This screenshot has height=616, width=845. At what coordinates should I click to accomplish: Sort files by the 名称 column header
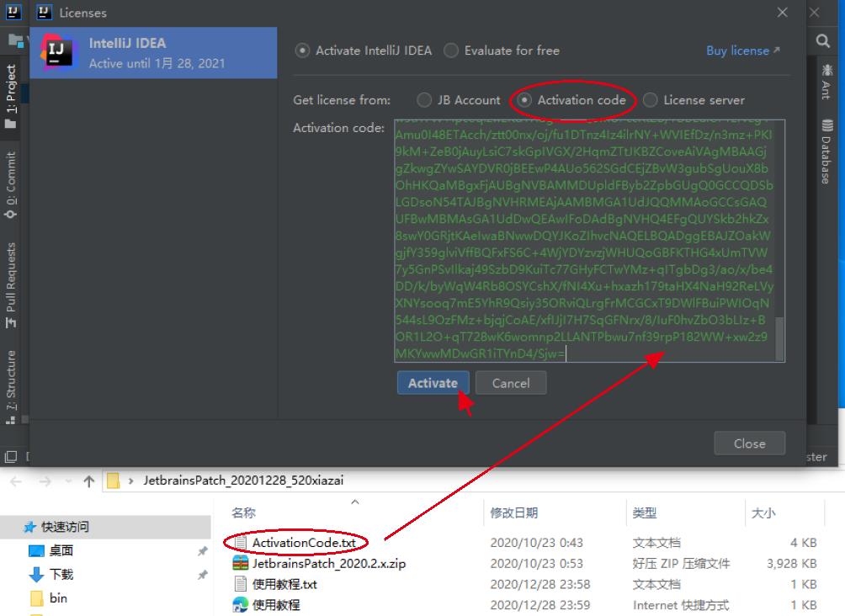coord(243,512)
